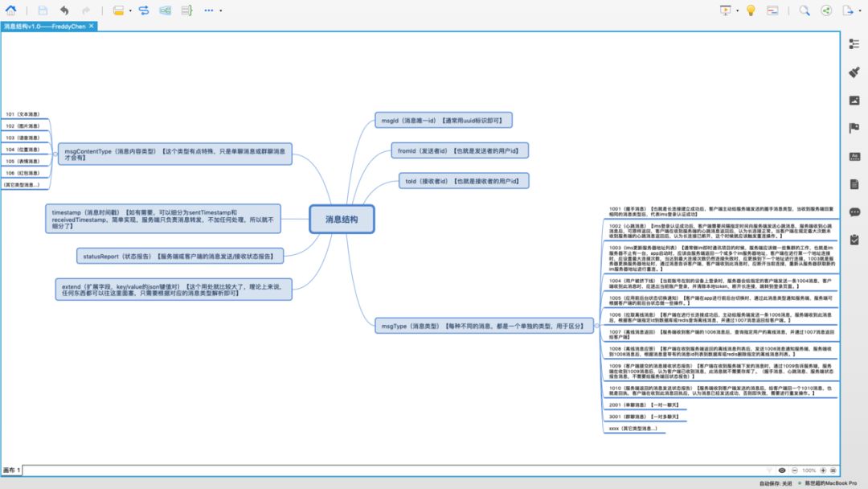Start brainstorming with the lightbulb icon
The height and width of the screenshot is (489, 868).
(751, 10)
